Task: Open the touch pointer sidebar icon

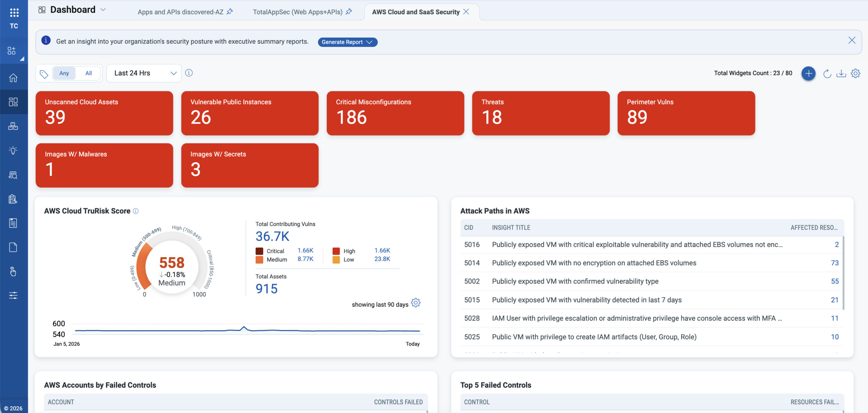Action: [13, 271]
